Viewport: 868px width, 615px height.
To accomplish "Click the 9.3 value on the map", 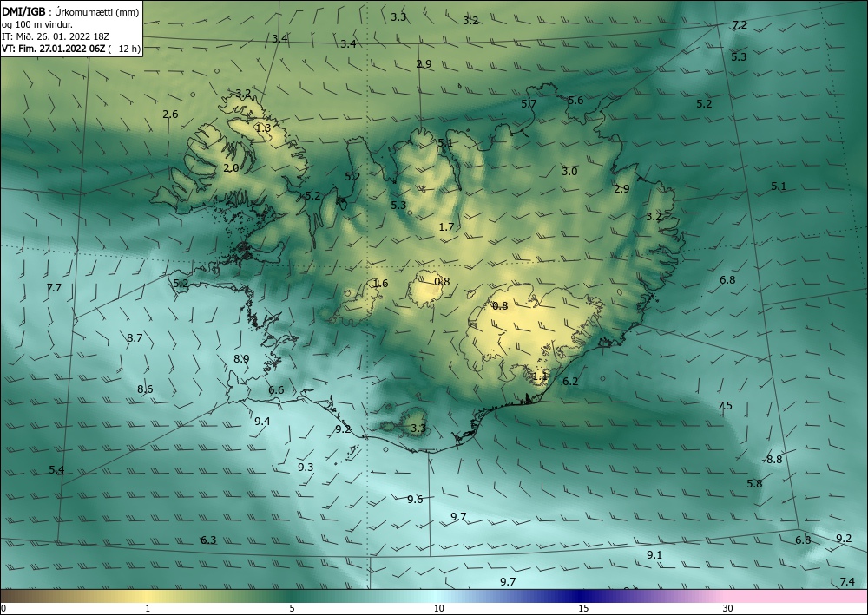I will [x=306, y=468].
